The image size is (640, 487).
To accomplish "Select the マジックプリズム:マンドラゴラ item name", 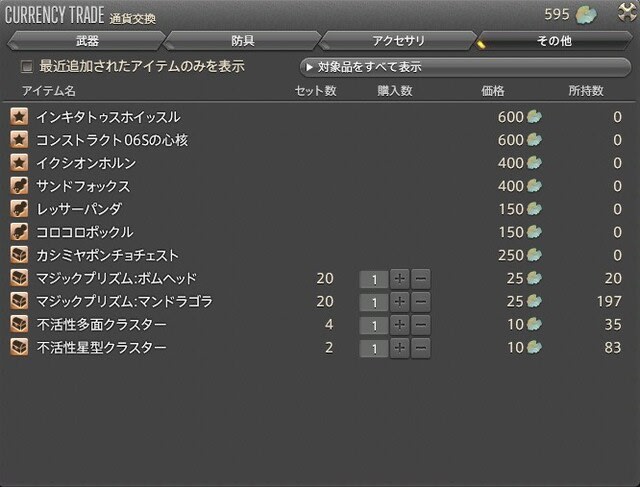I will [x=124, y=301].
